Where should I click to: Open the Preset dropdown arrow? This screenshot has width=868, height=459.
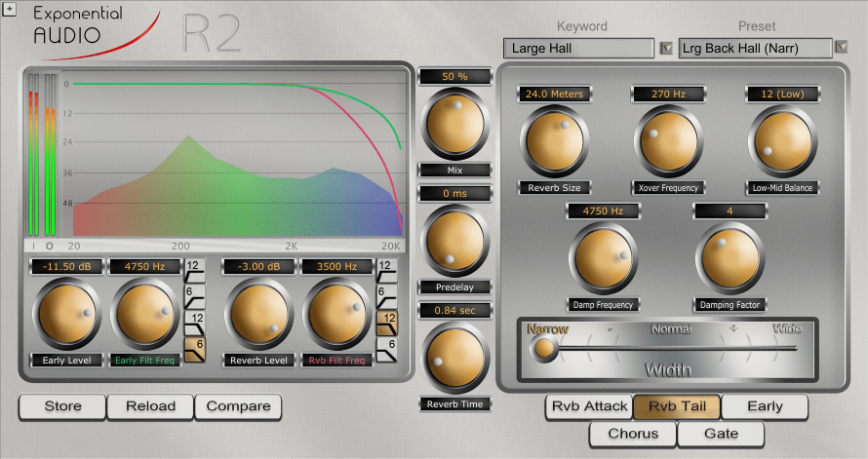tap(842, 48)
